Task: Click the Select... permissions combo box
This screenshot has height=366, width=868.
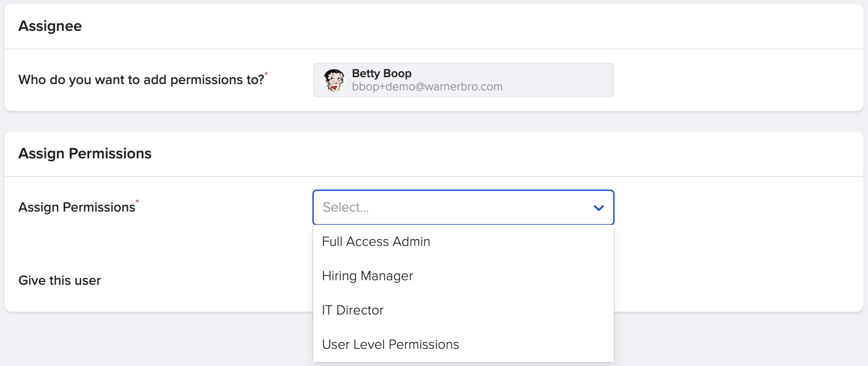Action: coord(463,207)
